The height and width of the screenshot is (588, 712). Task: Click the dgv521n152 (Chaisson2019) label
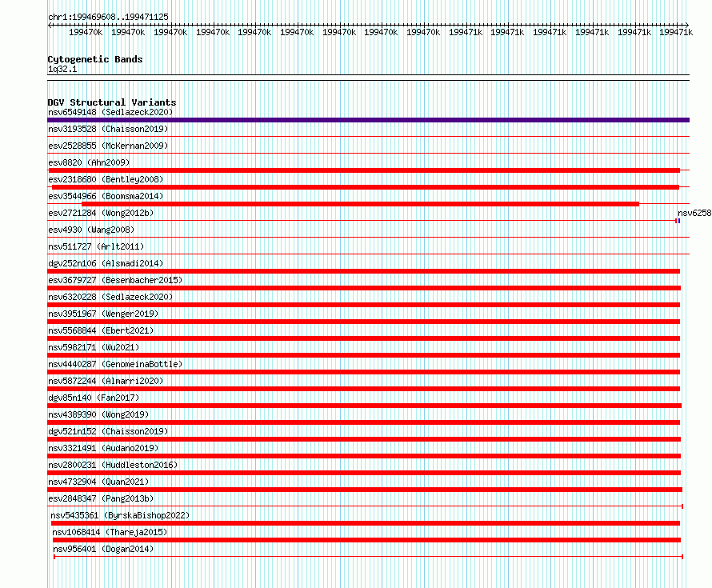pos(108,431)
